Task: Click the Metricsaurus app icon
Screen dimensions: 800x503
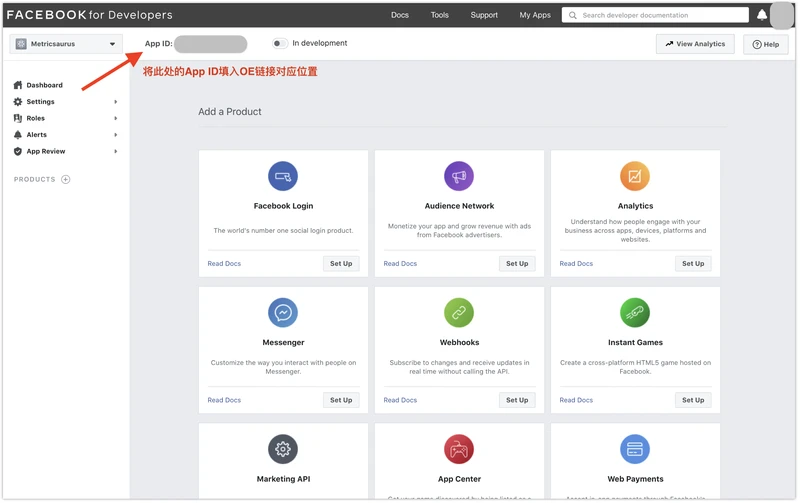Action: click(x=21, y=44)
